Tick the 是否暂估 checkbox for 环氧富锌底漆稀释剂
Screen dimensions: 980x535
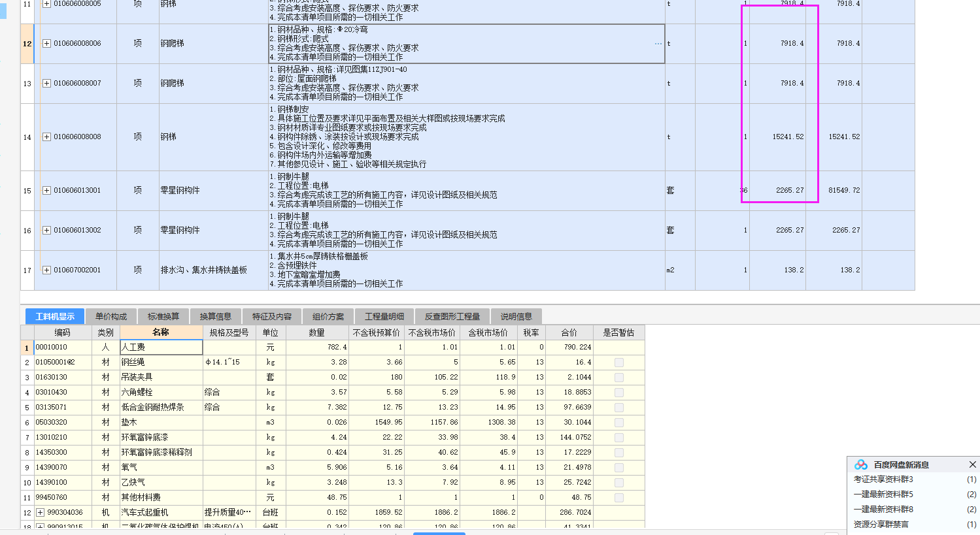coord(619,453)
